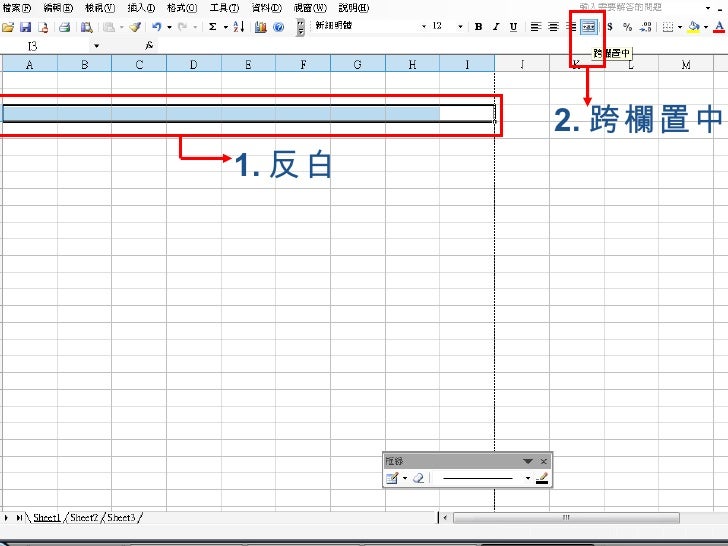Toggle the Merge and Center button
The width and height of the screenshot is (728, 546).
pyautogui.click(x=588, y=27)
